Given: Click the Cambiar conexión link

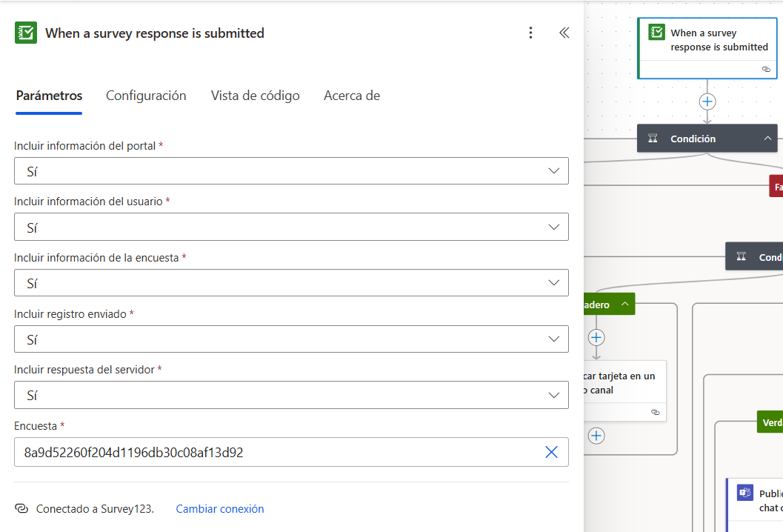Looking at the screenshot, I should pos(220,508).
